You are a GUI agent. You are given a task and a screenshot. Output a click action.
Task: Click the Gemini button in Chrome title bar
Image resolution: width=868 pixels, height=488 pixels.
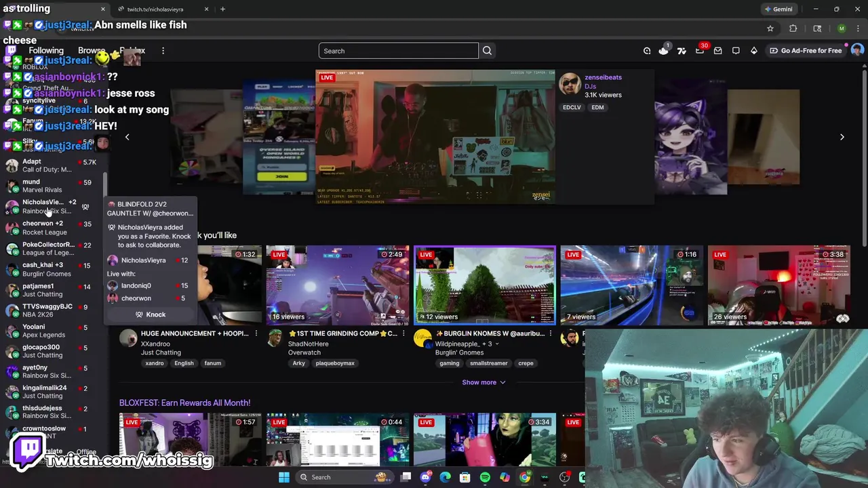click(x=778, y=9)
